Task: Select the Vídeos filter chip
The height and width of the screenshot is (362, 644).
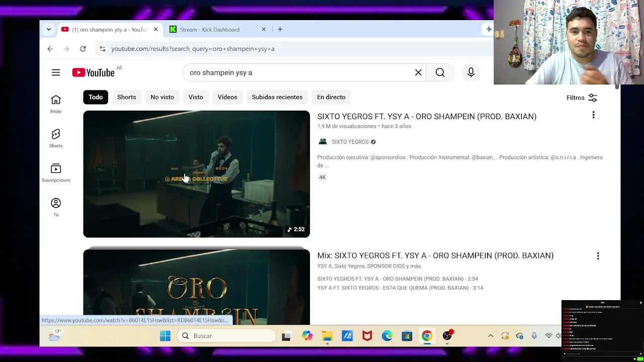Action: (227, 97)
